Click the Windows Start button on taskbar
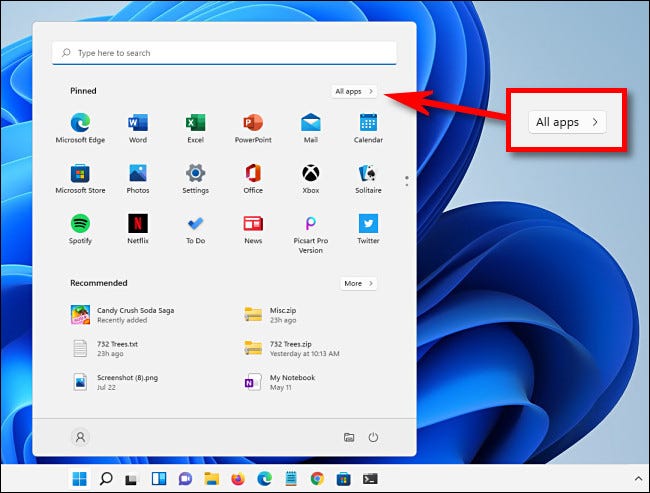The height and width of the screenshot is (493, 650). point(80,479)
